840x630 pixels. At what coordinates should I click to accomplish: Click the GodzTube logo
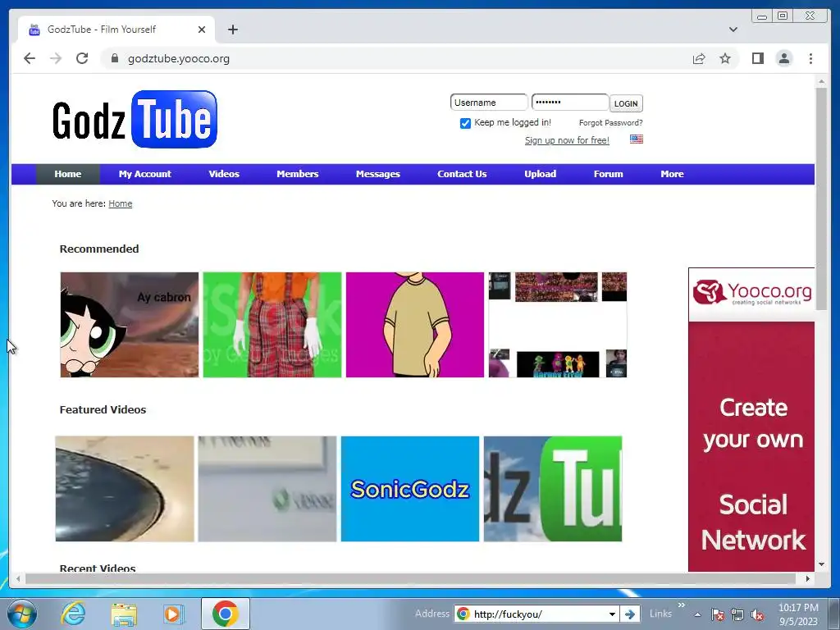pyautogui.click(x=135, y=119)
